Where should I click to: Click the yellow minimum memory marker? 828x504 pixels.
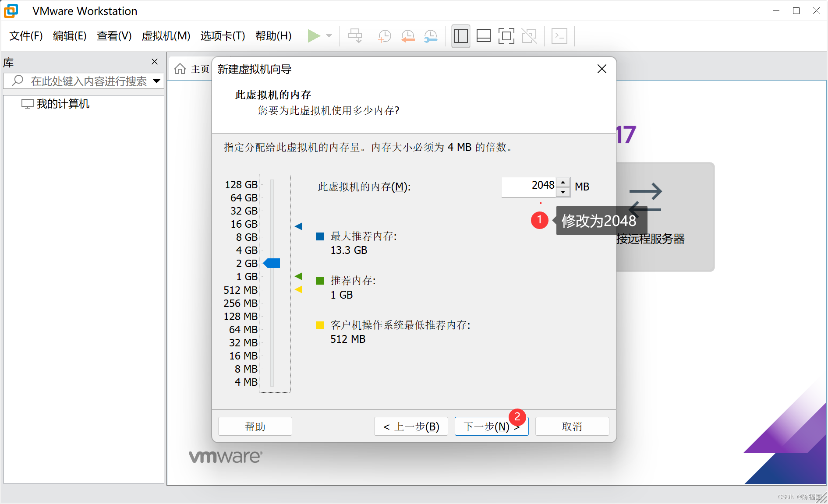[299, 289]
